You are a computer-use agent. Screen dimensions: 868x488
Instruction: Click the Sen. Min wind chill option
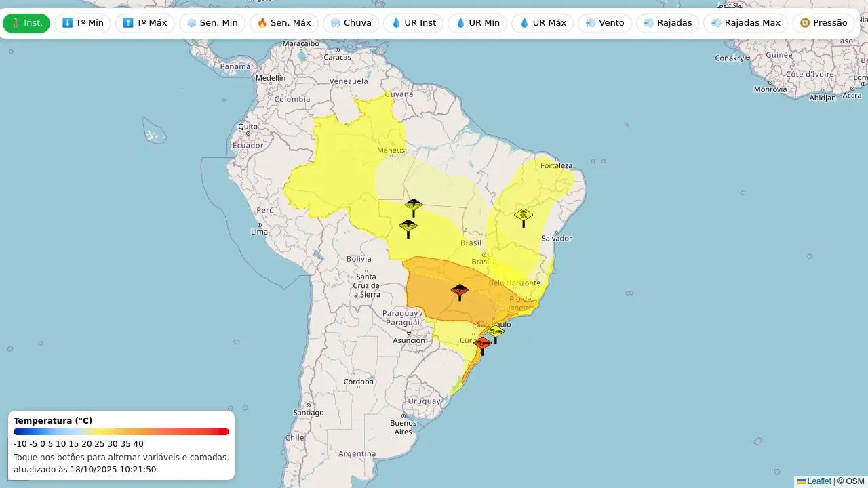(212, 23)
